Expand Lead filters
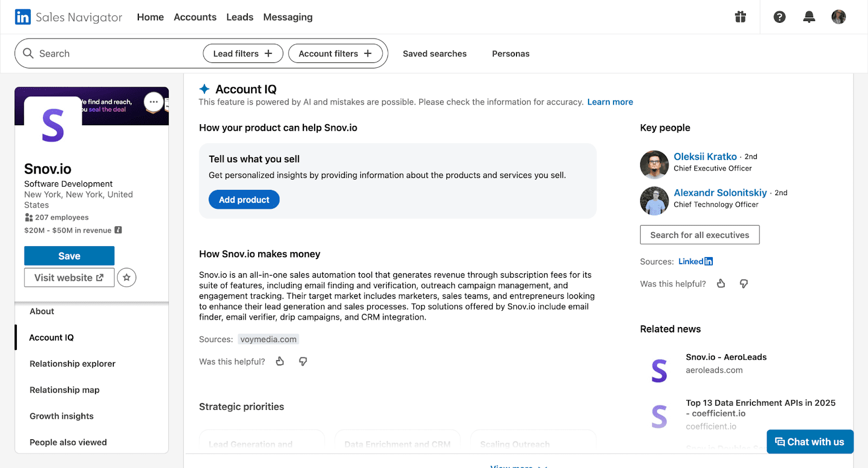Screen dimensions: 868x468 click(x=242, y=54)
